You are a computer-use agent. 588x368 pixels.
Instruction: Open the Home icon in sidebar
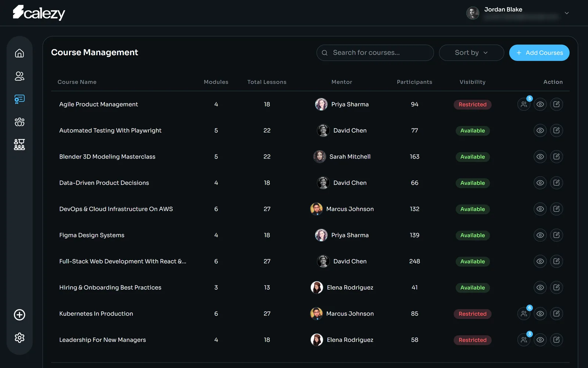tap(19, 53)
